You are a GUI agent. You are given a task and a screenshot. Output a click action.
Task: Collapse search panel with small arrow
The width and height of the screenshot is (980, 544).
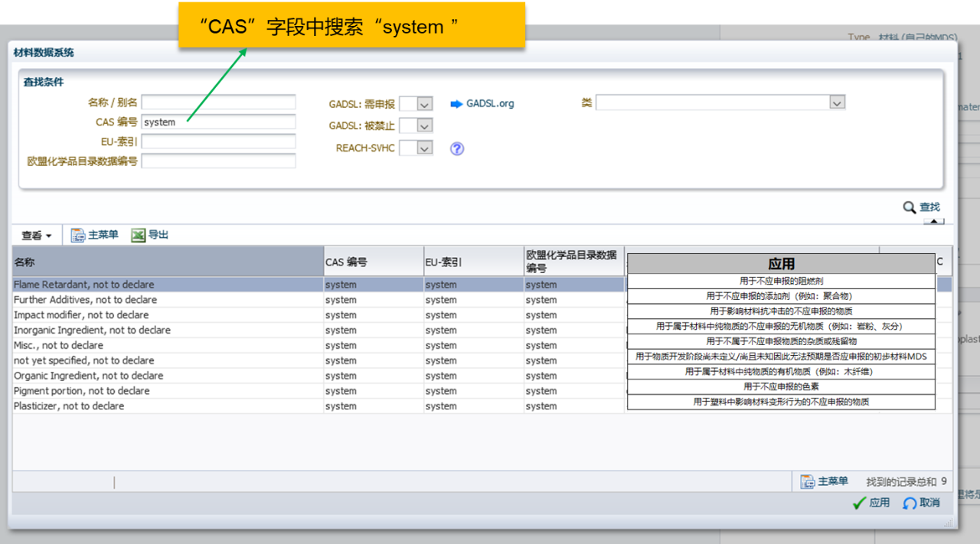click(x=933, y=222)
